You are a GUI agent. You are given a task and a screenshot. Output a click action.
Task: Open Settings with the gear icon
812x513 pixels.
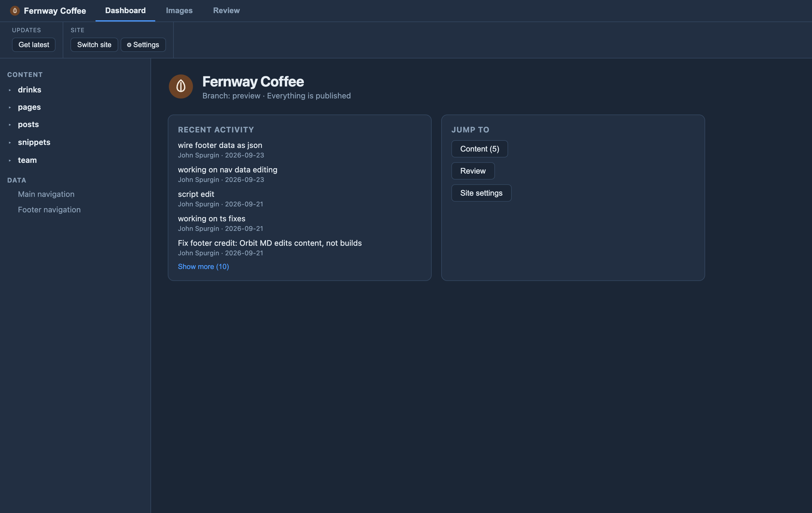pyautogui.click(x=143, y=45)
